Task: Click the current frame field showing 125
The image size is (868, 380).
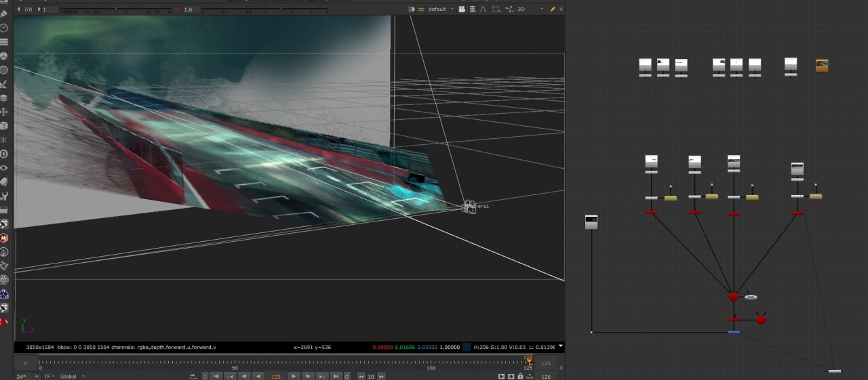Action: click(x=276, y=376)
